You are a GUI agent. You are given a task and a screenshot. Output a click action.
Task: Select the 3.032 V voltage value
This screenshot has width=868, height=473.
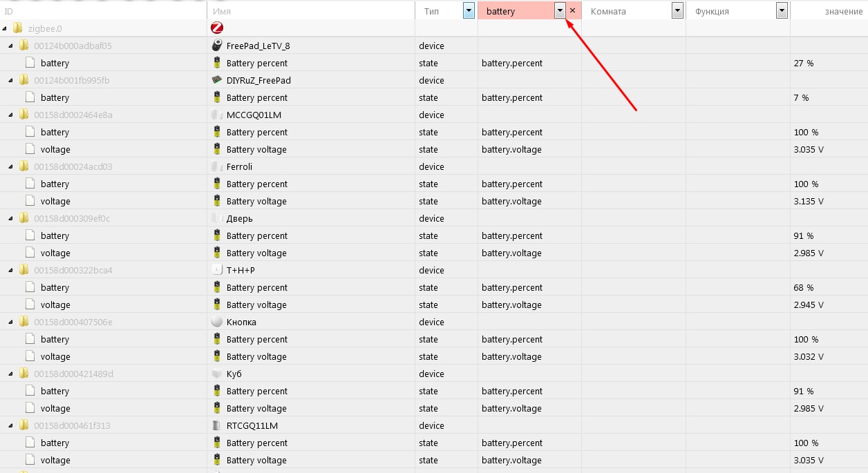tap(809, 356)
